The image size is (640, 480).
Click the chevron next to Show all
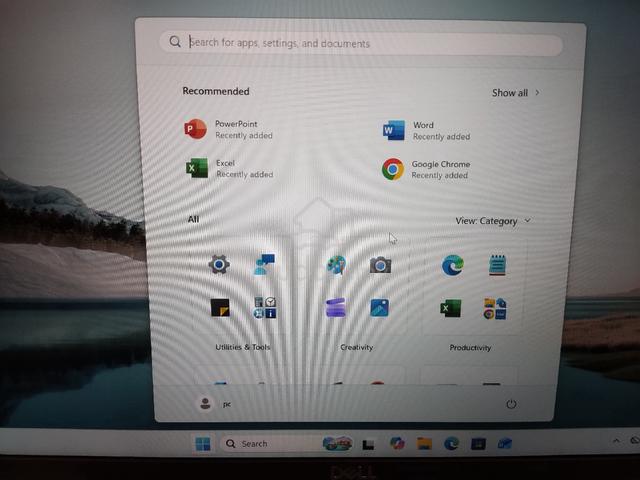(x=537, y=93)
